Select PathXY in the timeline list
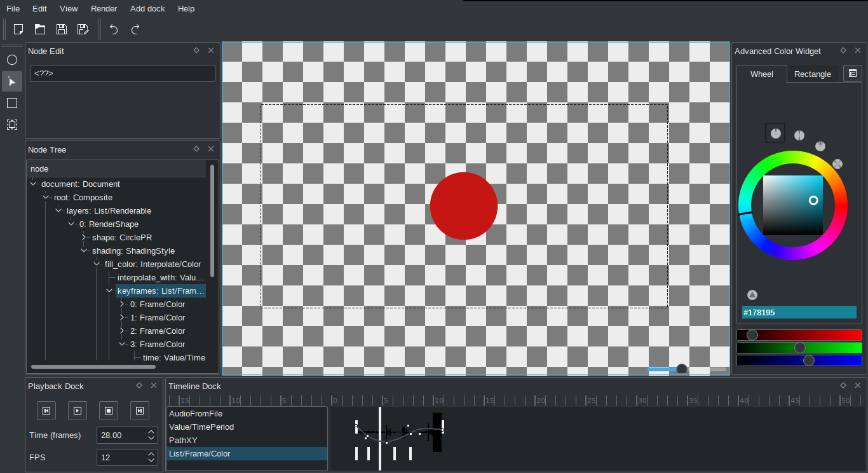The image size is (868, 473). tap(247, 441)
